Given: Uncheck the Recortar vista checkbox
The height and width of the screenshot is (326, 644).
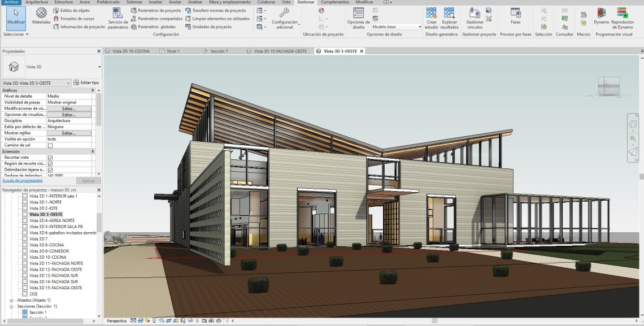Looking at the screenshot, I should [x=50, y=158].
